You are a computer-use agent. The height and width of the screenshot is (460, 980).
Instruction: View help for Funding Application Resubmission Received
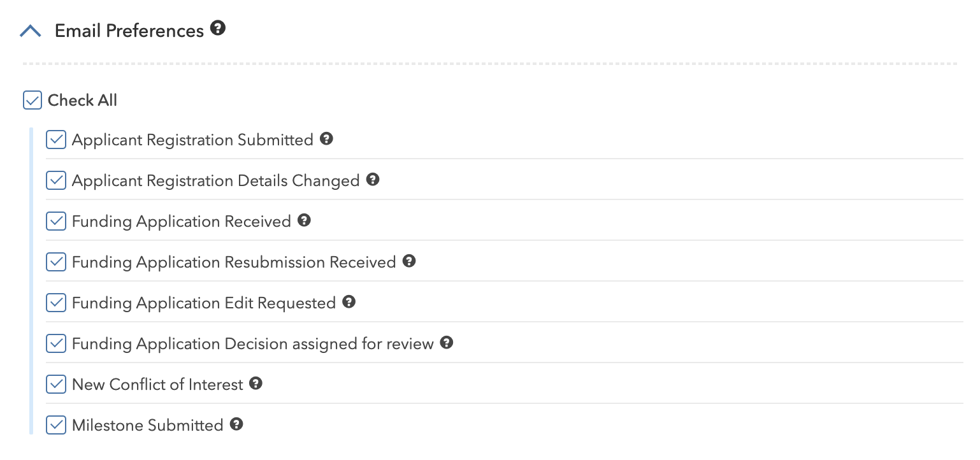click(409, 261)
